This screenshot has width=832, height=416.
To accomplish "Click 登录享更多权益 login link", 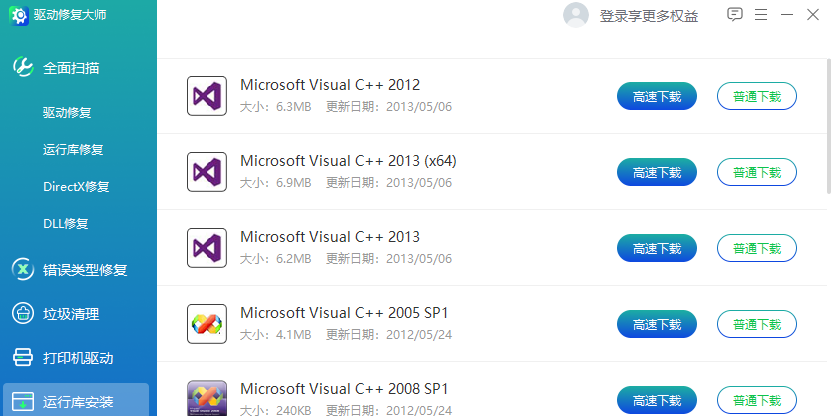I will 648,16.
